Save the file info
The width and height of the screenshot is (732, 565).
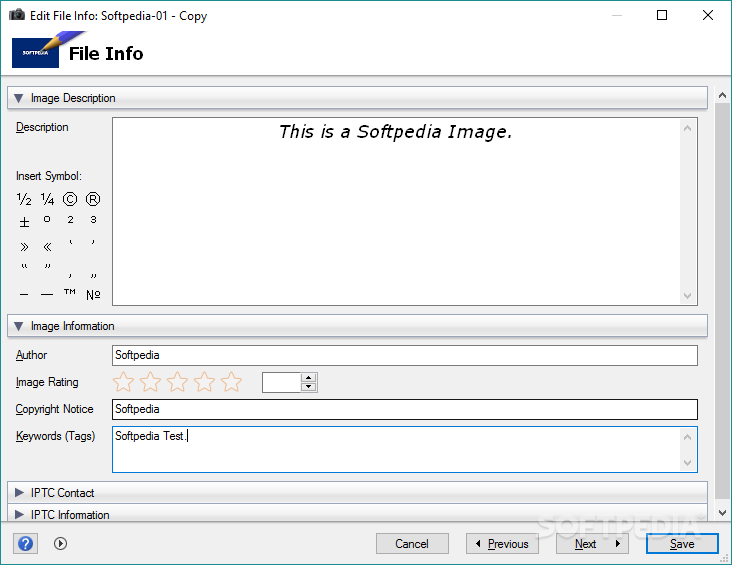tap(682, 544)
